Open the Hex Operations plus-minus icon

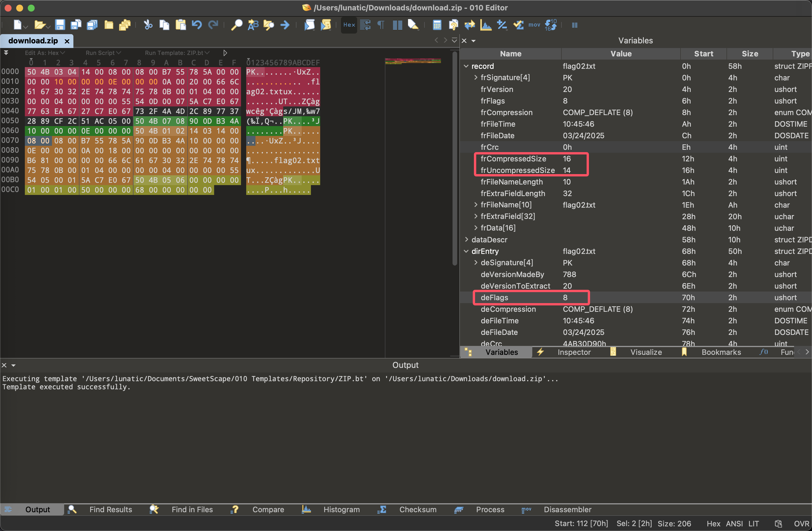pos(502,25)
